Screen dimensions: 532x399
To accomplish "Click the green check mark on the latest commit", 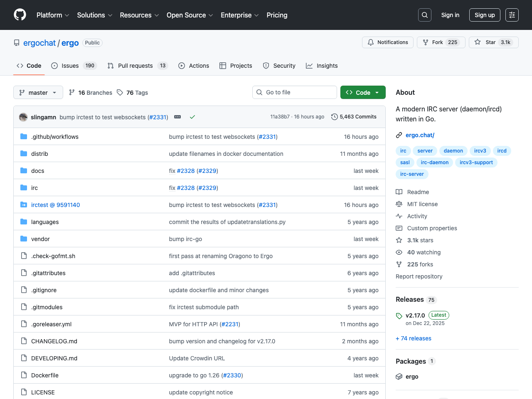I will (192, 117).
